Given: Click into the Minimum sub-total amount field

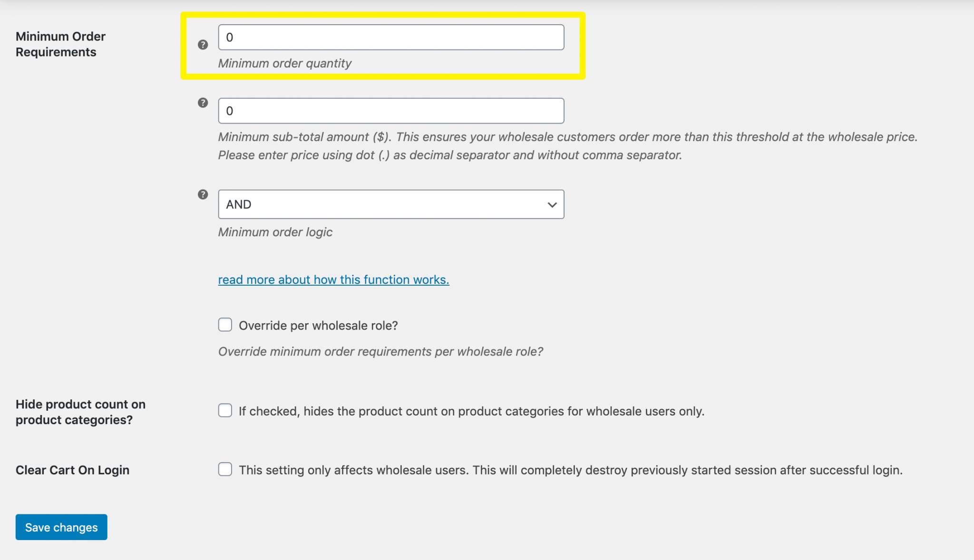Looking at the screenshot, I should [390, 111].
